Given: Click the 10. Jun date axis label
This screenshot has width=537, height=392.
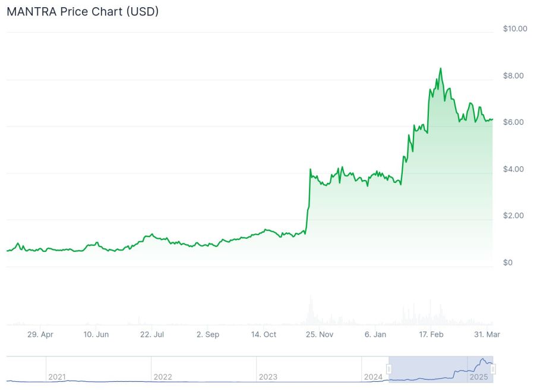Looking at the screenshot, I should (x=96, y=335).
